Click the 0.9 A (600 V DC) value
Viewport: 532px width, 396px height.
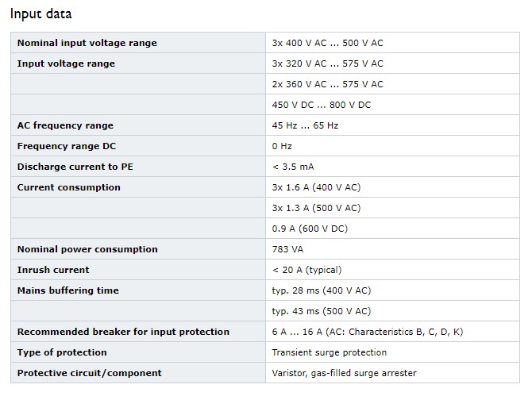click(x=310, y=229)
